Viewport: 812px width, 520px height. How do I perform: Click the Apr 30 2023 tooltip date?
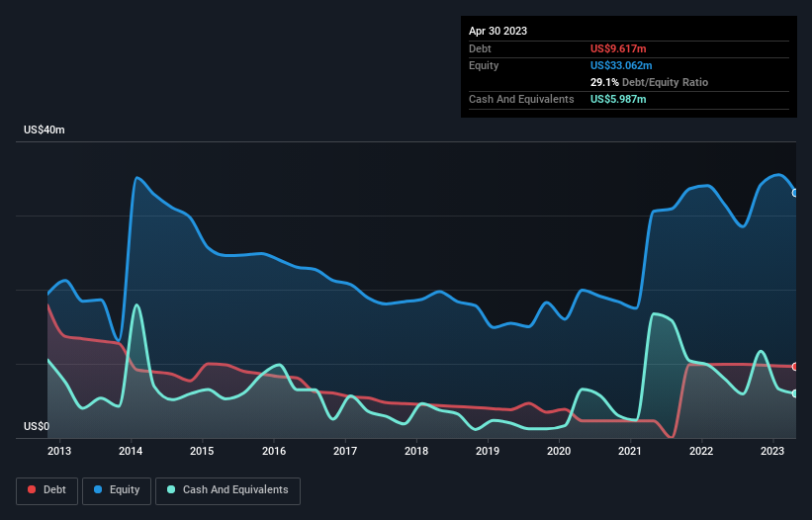(x=497, y=31)
